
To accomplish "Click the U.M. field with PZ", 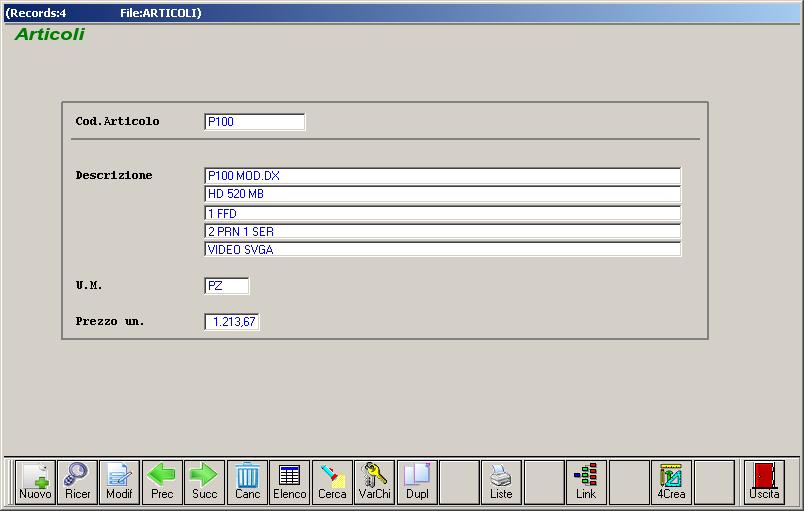I will (x=226, y=286).
